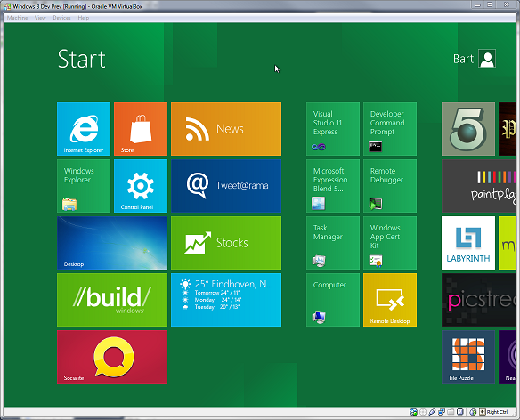This screenshot has width=520, height=420.
Task: Open the paintplay tile
Action: click(x=479, y=186)
